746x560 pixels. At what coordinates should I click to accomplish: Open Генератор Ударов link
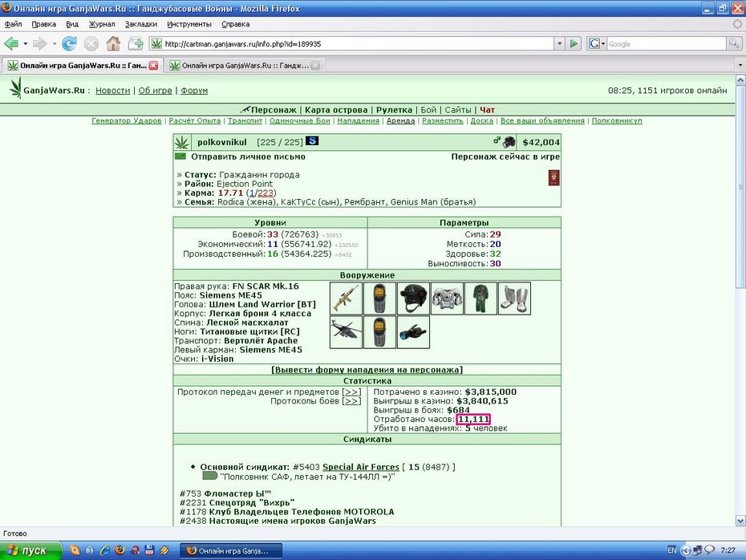pos(127,121)
